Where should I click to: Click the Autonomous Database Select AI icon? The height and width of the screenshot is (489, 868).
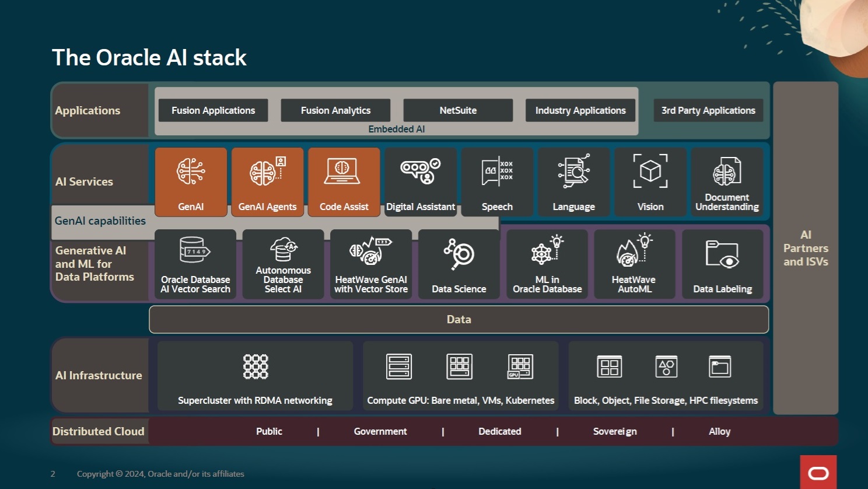pos(283,249)
